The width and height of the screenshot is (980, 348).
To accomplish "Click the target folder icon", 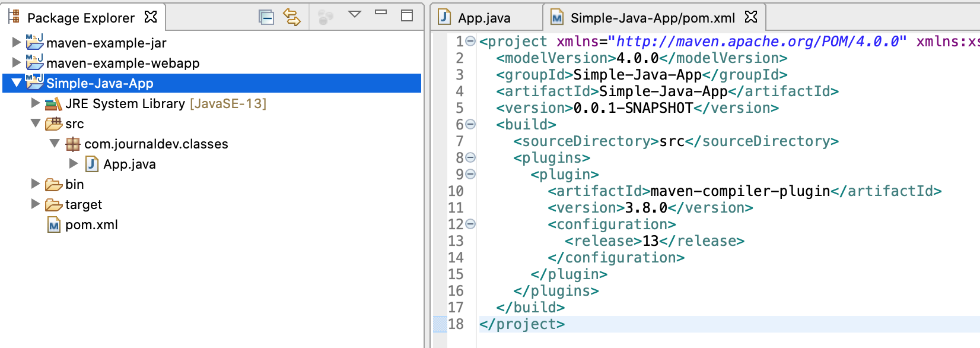I will (x=54, y=205).
